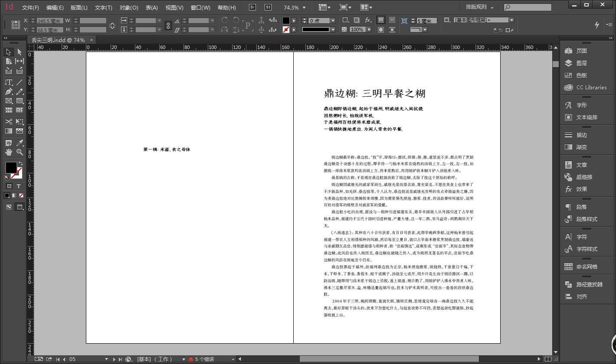Open the 路径查找器 panel
Screen dimensions: 616x364
click(584, 284)
